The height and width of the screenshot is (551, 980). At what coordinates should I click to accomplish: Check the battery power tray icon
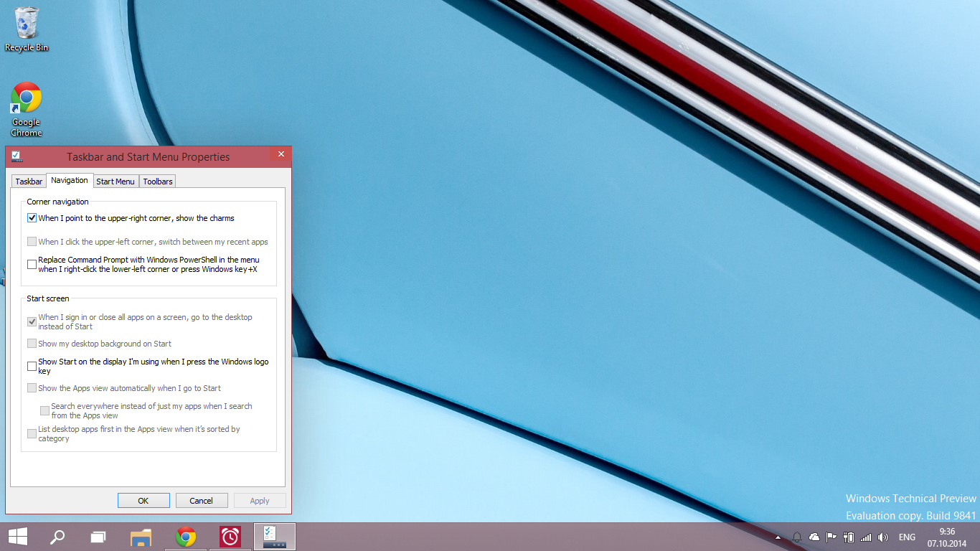(x=849, y=537)
